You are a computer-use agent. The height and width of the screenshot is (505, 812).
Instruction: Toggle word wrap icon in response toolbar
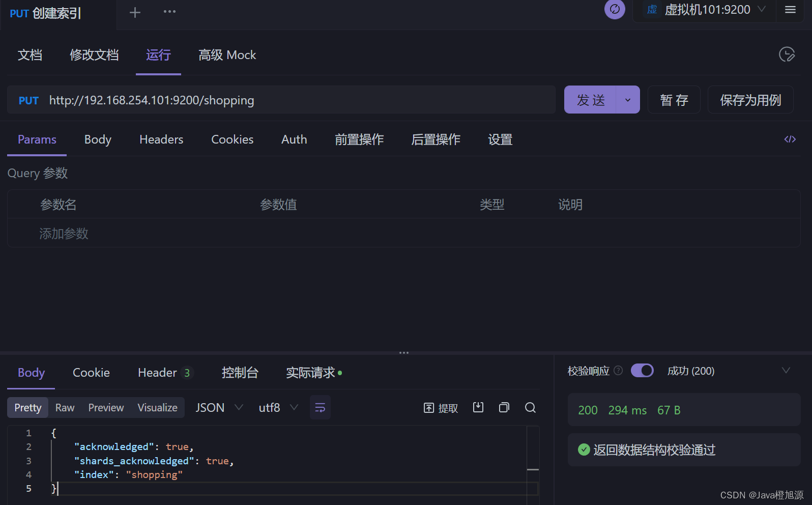(320, 407)
